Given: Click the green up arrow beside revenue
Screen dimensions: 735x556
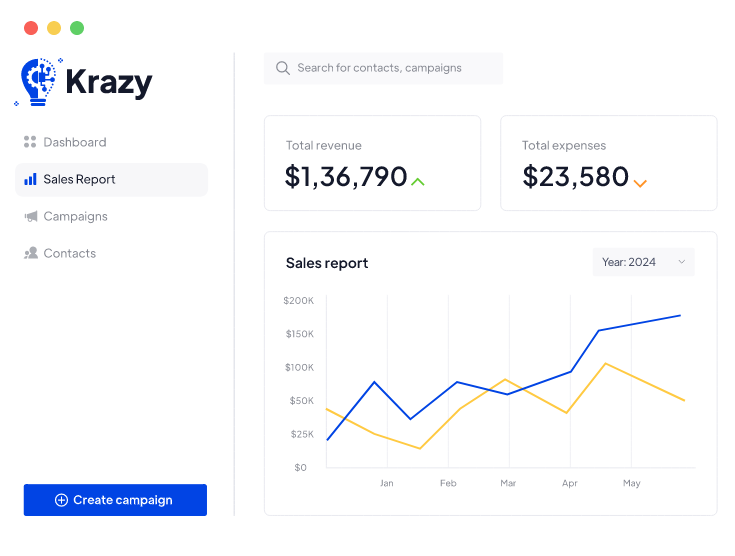Looking at the screenshot, I should (x=418, y=182).
